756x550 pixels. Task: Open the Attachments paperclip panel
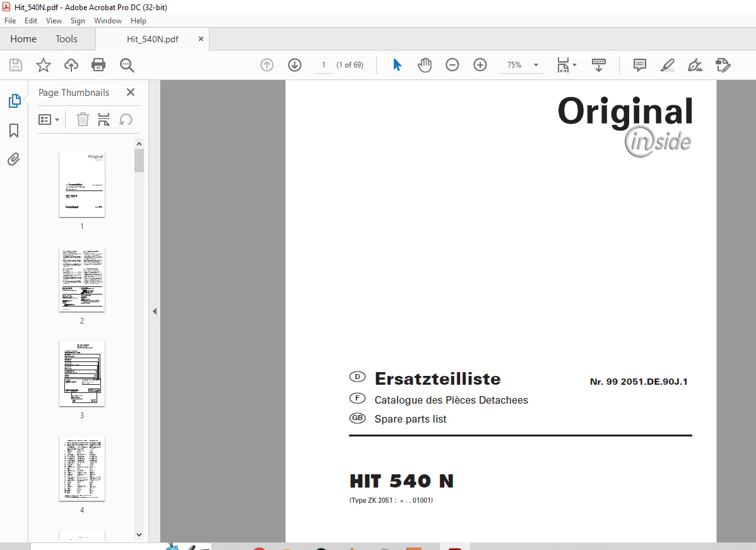point(14,159)
